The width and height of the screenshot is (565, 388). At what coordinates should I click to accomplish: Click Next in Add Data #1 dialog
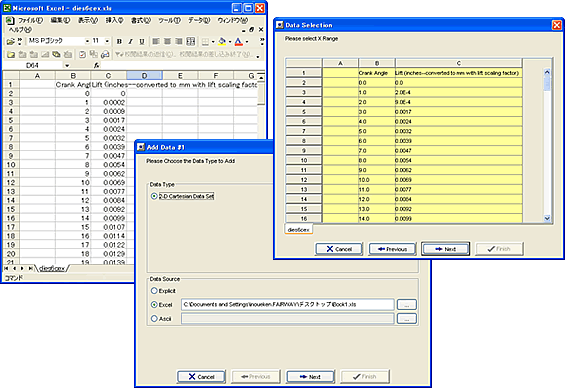click(310, 377)
